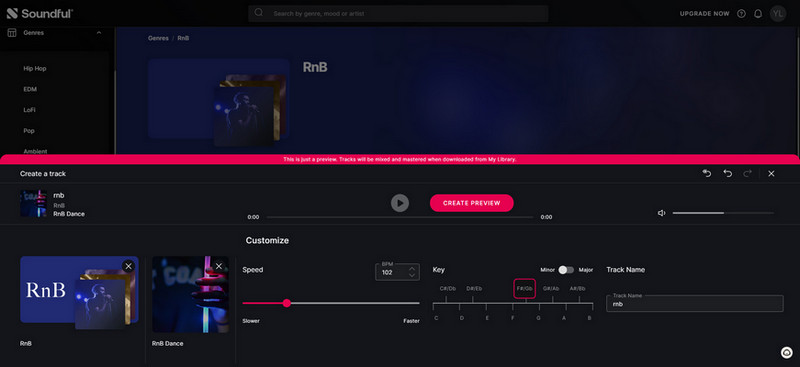Click UPGRADE NOW
Image resolution: width=800 pixels, height=367 pixels.
pyautogui.click(x=705, y=14)
